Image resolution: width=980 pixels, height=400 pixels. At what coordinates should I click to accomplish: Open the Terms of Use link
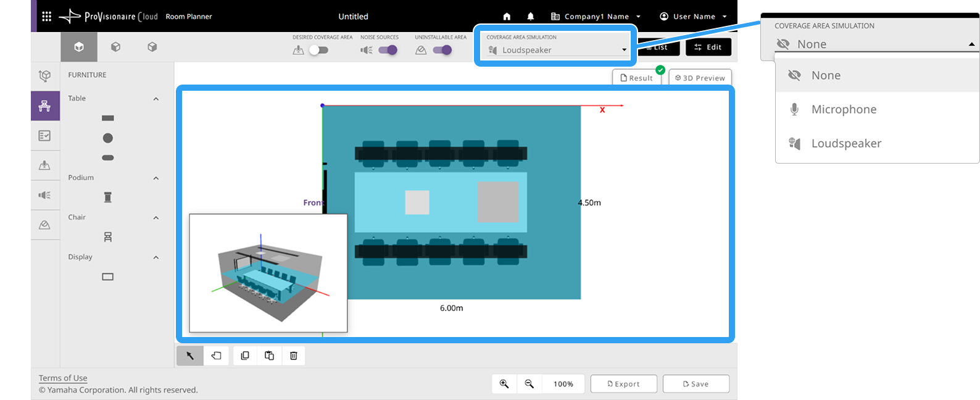coord(63,378)
